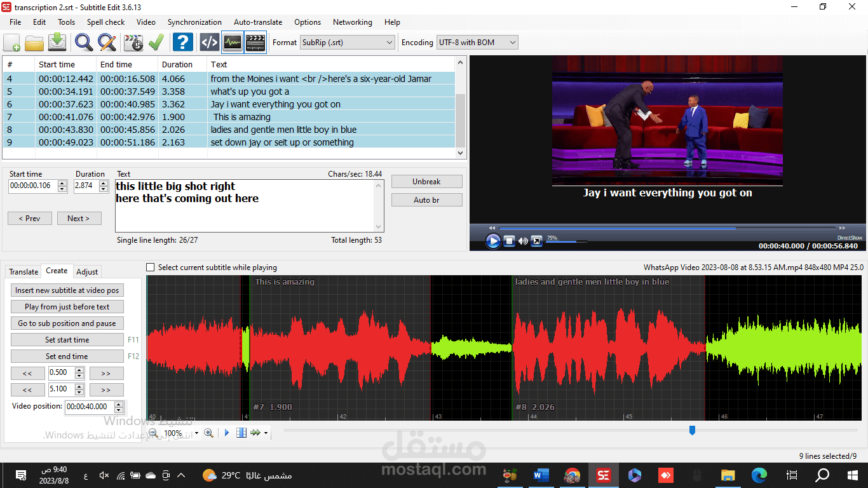Toggle fullscreen video arrow icon
This screenshot has height=488, width=868.
tap(536, 241)
